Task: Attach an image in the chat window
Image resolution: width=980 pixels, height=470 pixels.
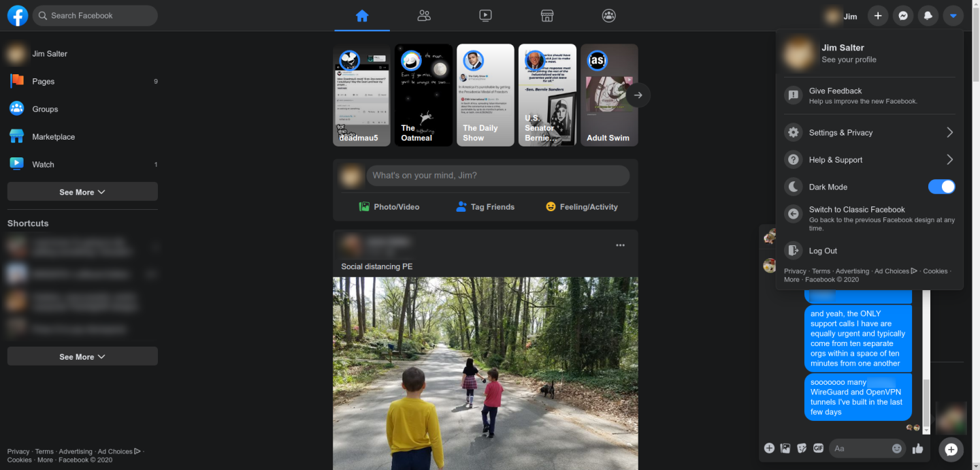Action: click(x=785, y=448)
